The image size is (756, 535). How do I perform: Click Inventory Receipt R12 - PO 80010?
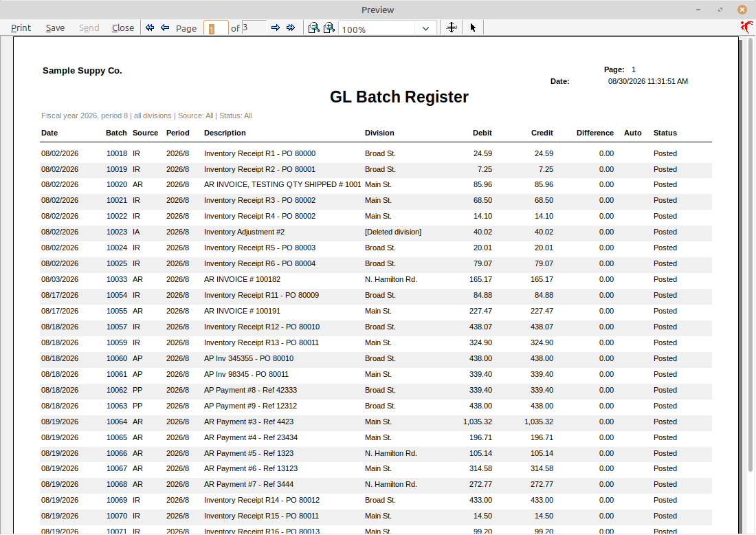[262, 327]
